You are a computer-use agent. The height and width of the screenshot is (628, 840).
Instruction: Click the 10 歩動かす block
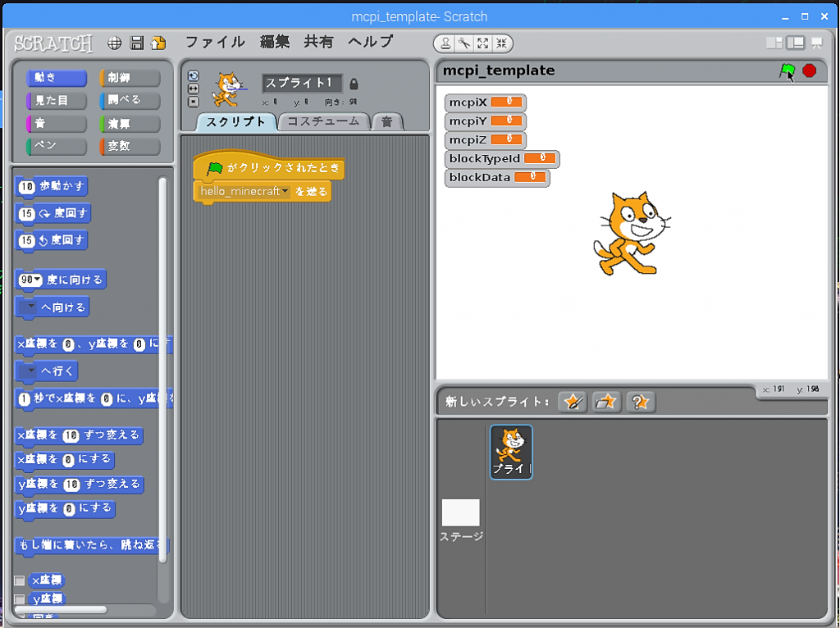click(x=52, y=187)
